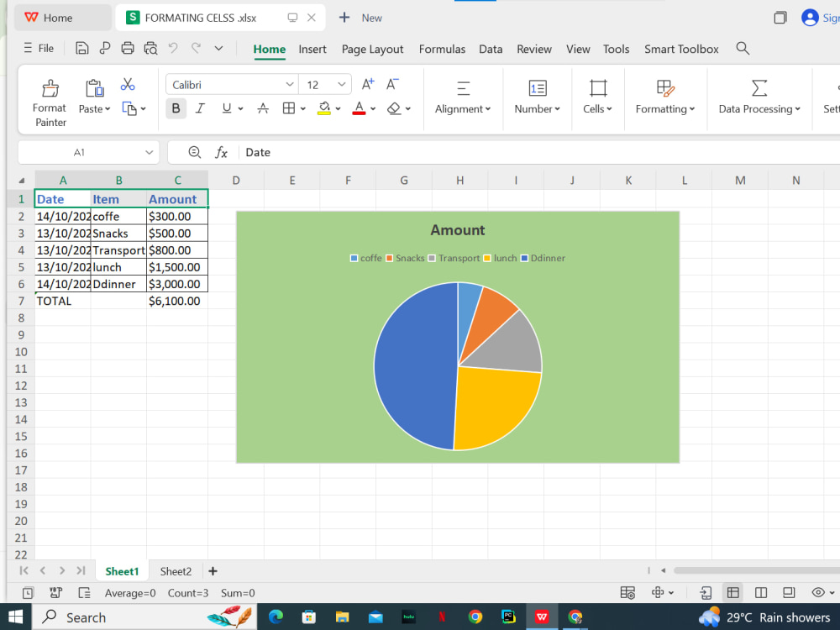Viewport: 840px width, 630px height.
Task: Open Windows Start menu
Action: coord(15,617)
